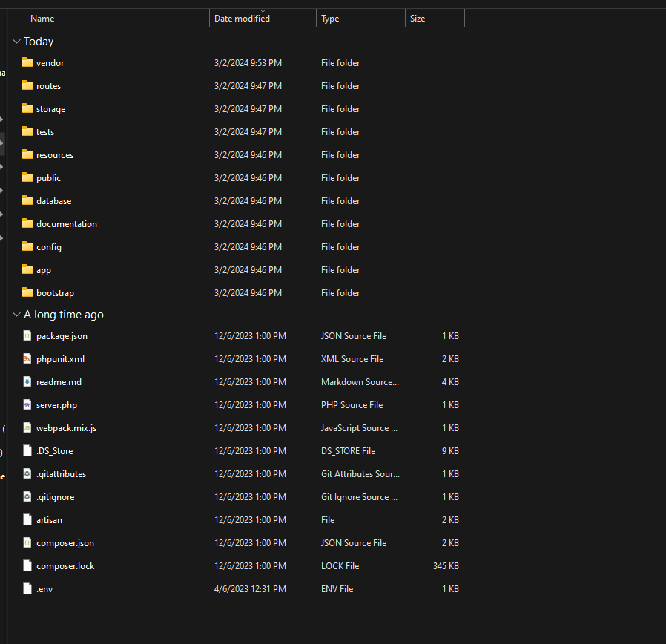Click the .DS_Store file icon

(27, 450)
